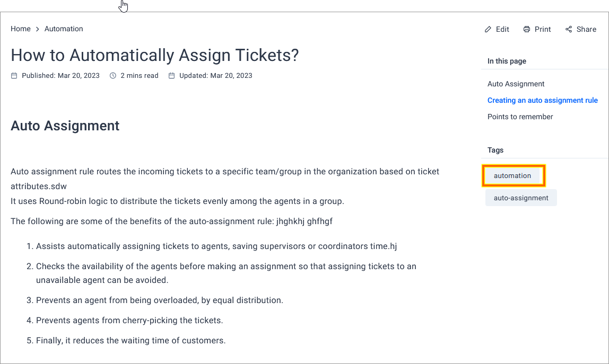609x364 pixels.
Task: Click the article title How to Automatically Assign Tickets
Action: (154, 55)
